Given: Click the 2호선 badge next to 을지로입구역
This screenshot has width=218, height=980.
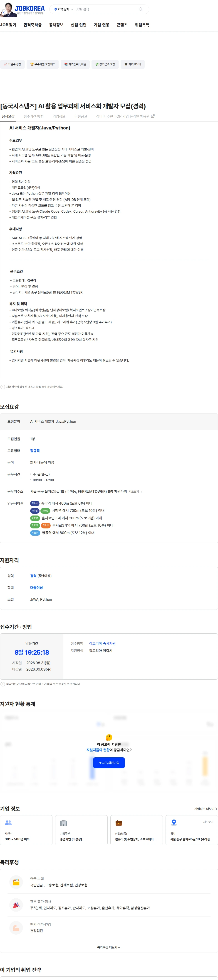Looking at the screenshot, I should (x=35, y=518).
